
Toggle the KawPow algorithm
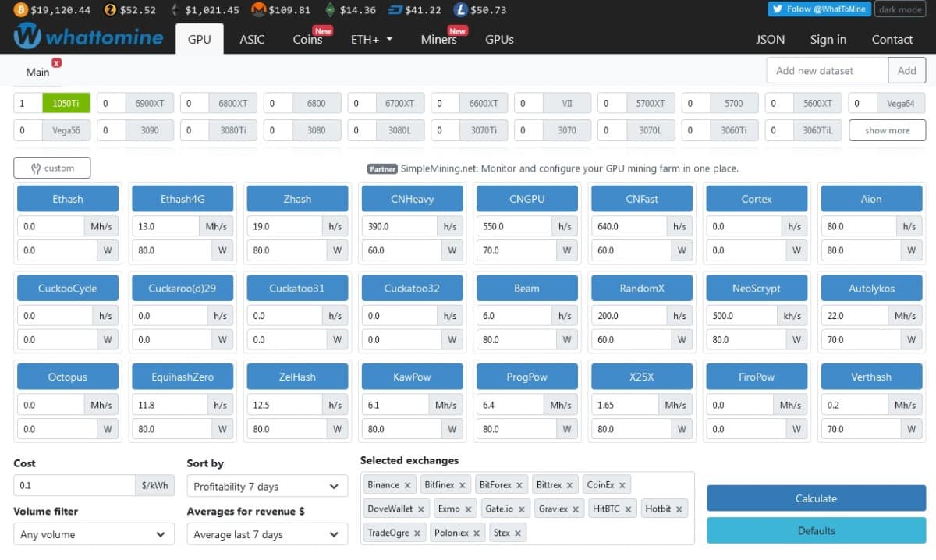412,377
